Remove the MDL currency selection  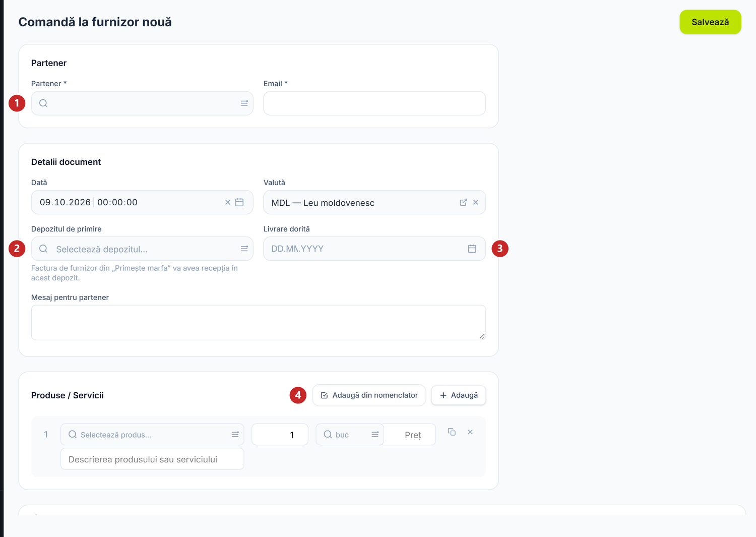tap(476, 202)
